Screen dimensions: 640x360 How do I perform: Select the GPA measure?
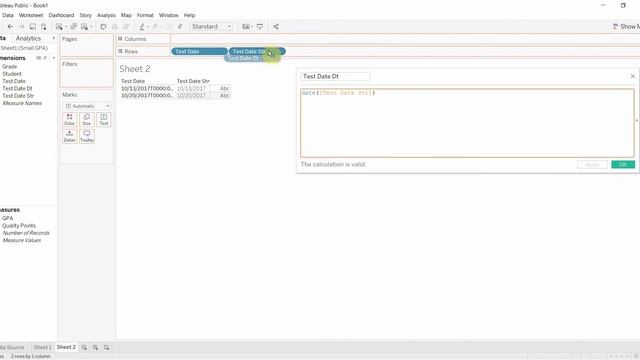[x=8, y=218]
